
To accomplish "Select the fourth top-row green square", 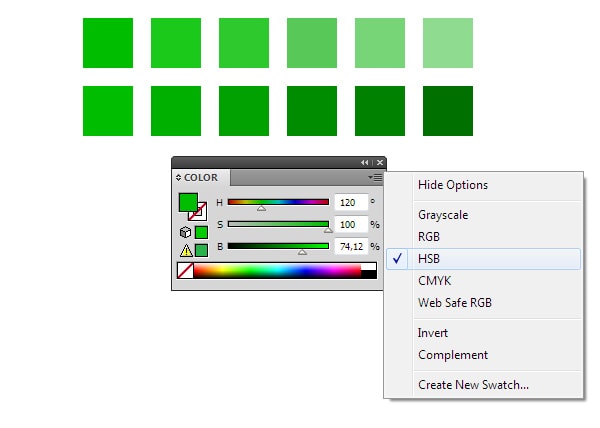I will (x=312, y=43).
